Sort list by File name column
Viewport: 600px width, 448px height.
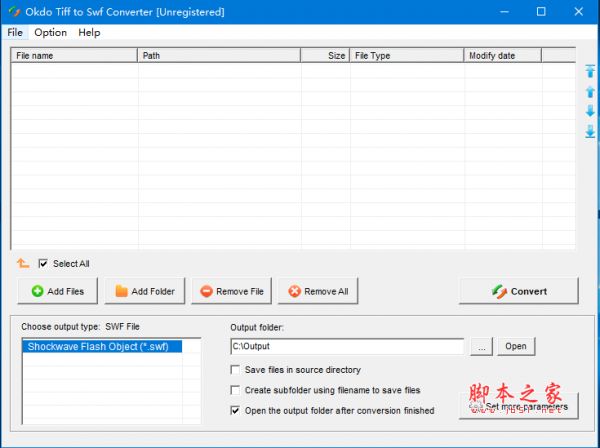[x=74, y=55]
